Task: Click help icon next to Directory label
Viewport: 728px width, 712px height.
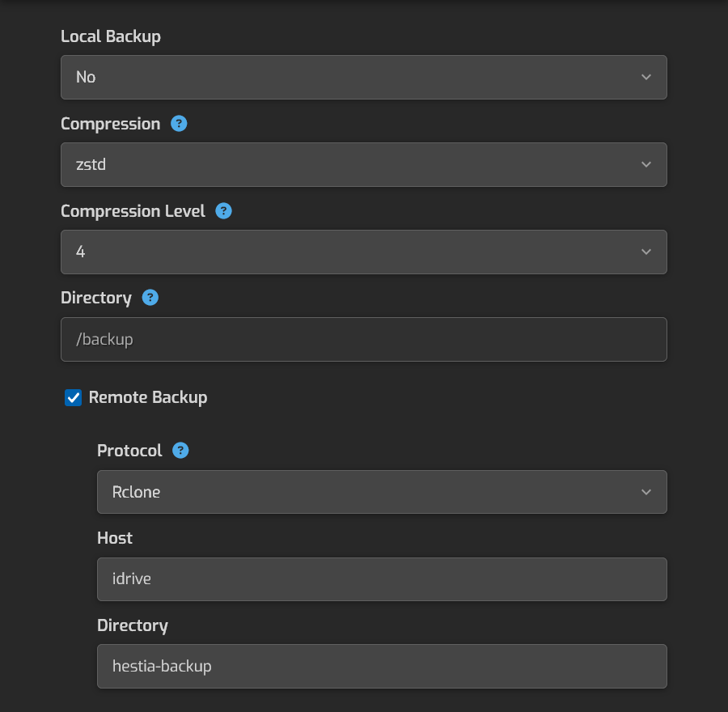Action: (x=150, y=298)
